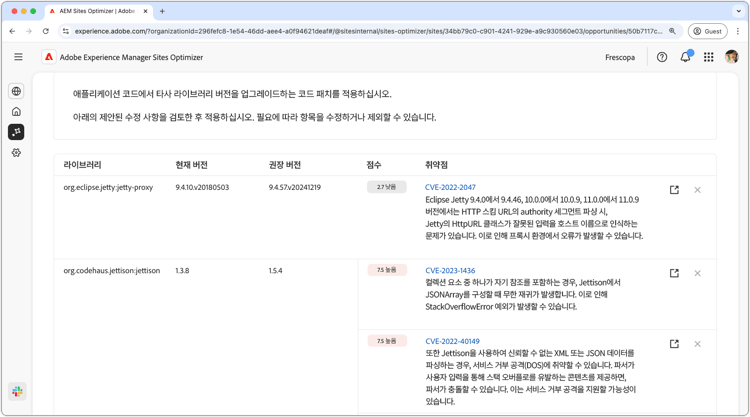Screen dimensions: 750x417
Task: Select the org.eclipse.jetty:jetty-proxy library cell
Action: coord(108,187)
